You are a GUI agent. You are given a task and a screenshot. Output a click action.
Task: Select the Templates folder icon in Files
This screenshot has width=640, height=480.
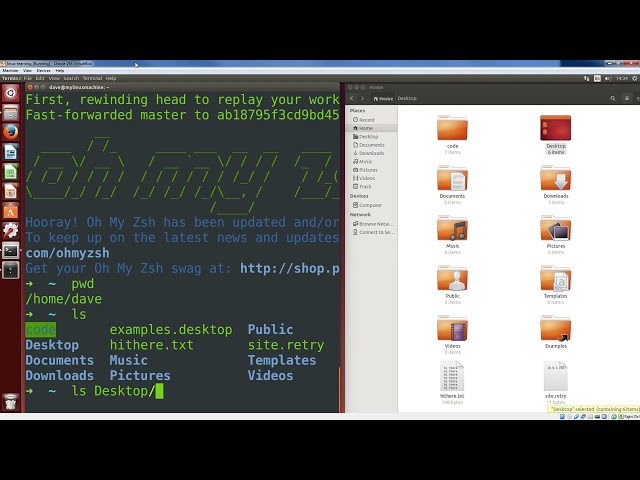(556, 278)
